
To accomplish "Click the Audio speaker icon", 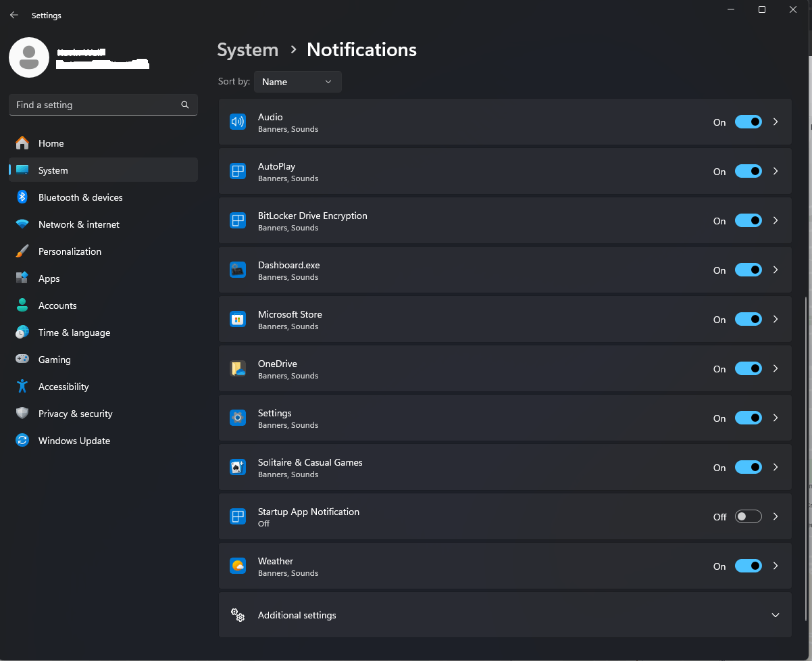I will (x=237, y=122).
